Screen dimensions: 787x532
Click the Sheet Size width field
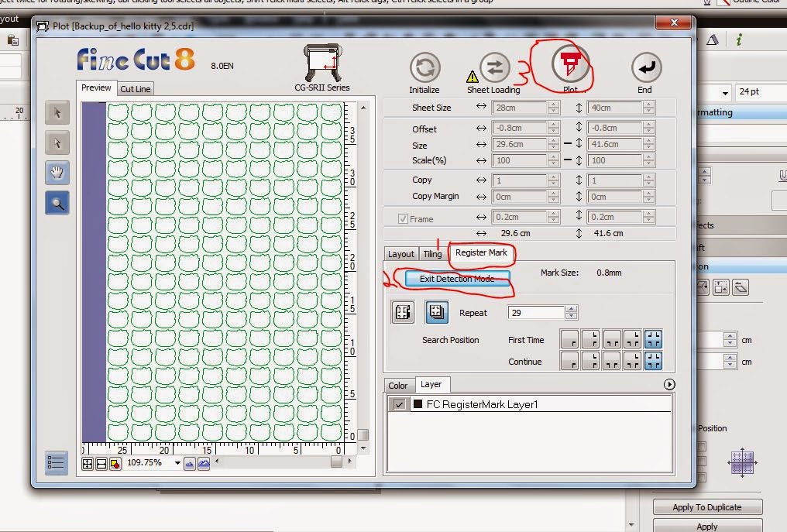[x=520, y=108]
